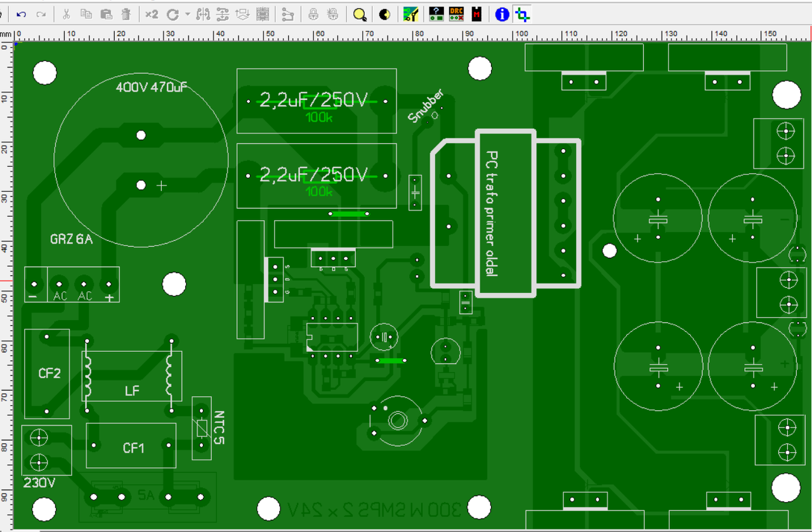Screen dimensions: 812x532
Task: Delete selection with the trash icon
Action: [x=126, y=14]
